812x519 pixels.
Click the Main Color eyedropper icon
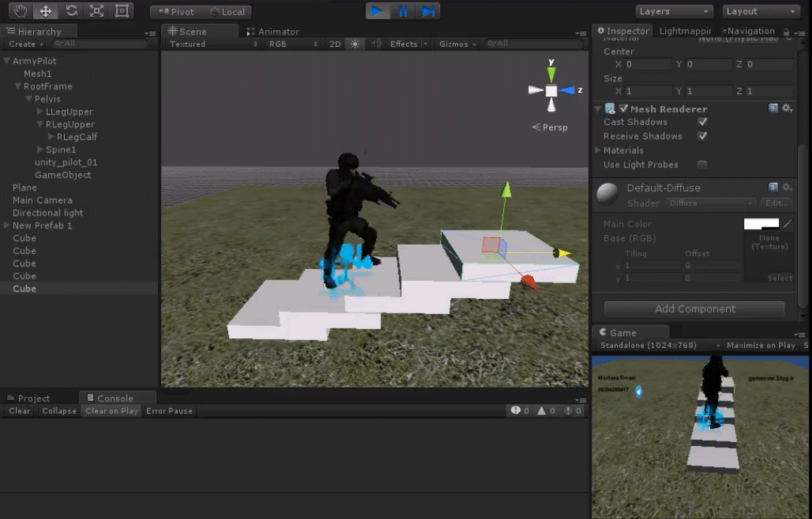point(787,224)
